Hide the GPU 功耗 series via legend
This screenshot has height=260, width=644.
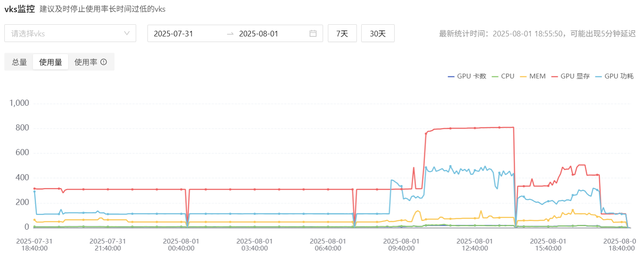[x=614, y=76]
